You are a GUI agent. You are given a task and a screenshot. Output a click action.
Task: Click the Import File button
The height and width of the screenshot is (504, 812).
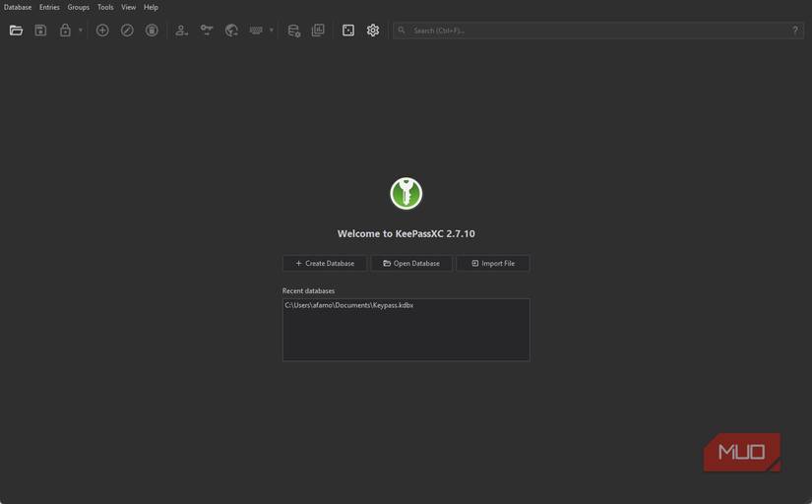tap(492, 263)
